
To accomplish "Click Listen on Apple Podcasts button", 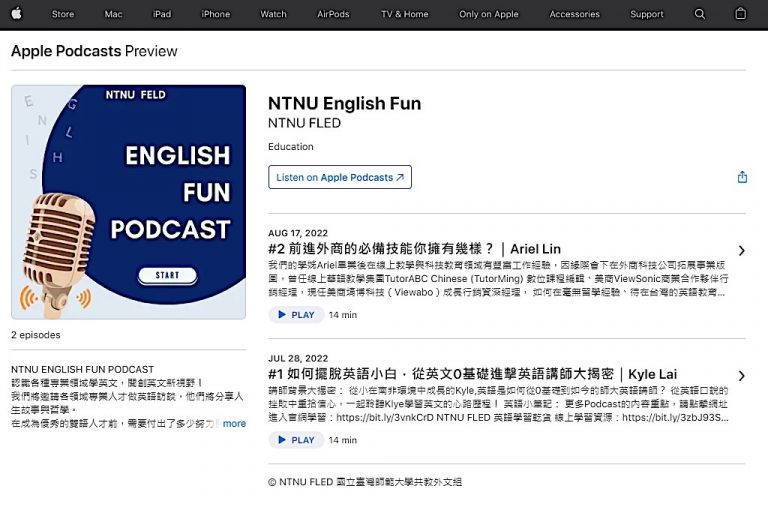I will point(340,177).
